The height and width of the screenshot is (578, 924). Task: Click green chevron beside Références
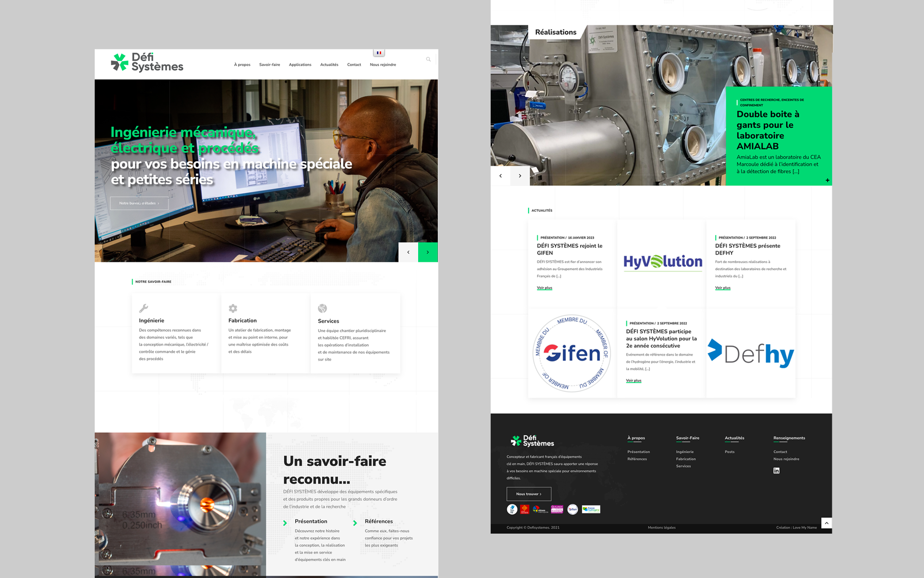tap(355, 523)
